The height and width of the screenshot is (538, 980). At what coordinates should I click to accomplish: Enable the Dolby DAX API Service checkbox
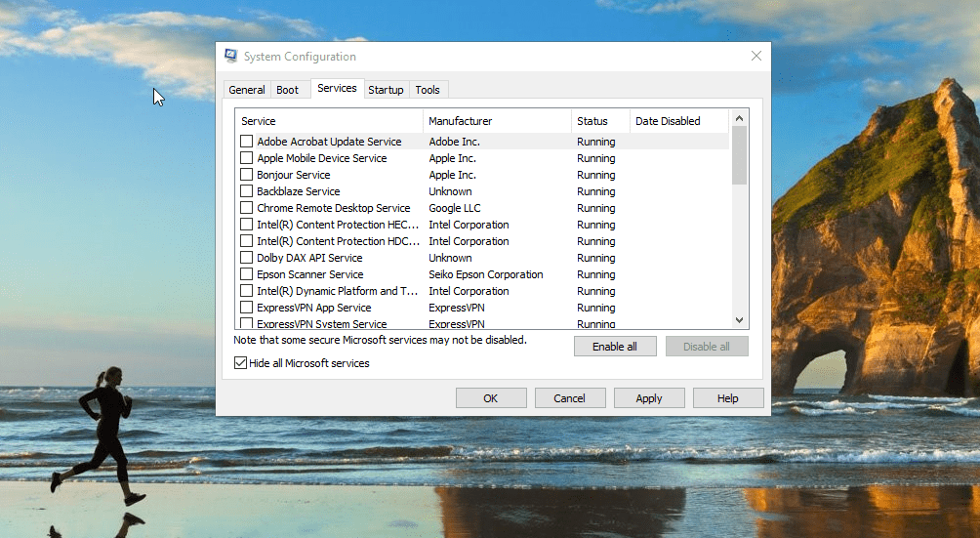coord(247,258)
